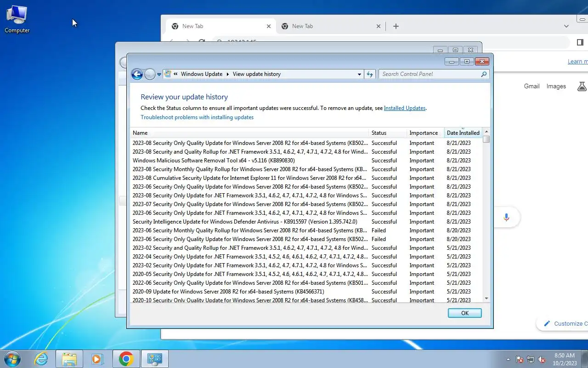
Task: Click the muted volume tray icon
Action: 542,359
